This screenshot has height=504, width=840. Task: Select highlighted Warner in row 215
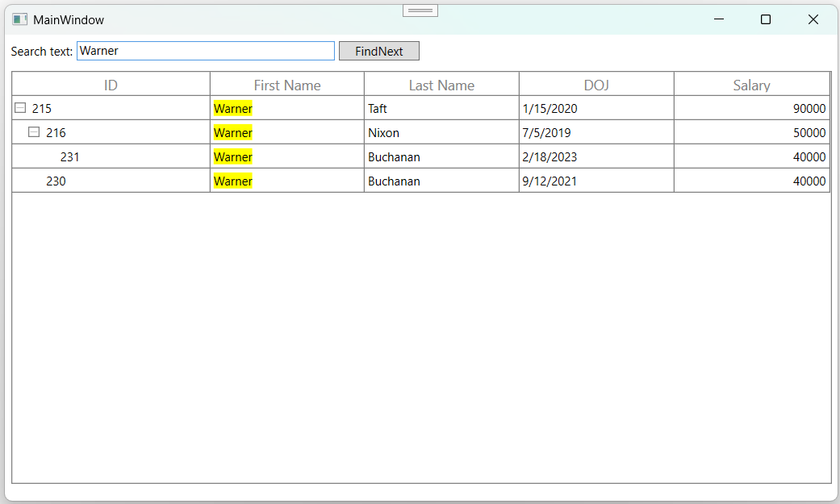(233, 108)
